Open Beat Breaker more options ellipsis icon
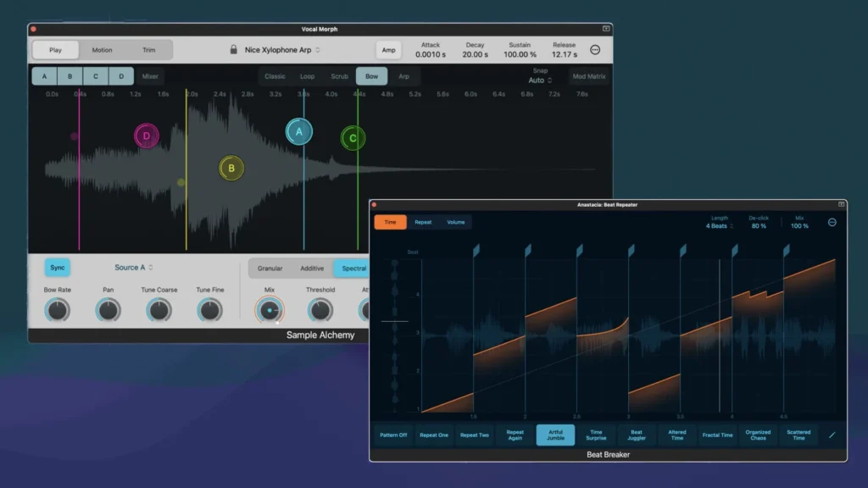Viewport: 868px width, 488px height. coord(832,222)
